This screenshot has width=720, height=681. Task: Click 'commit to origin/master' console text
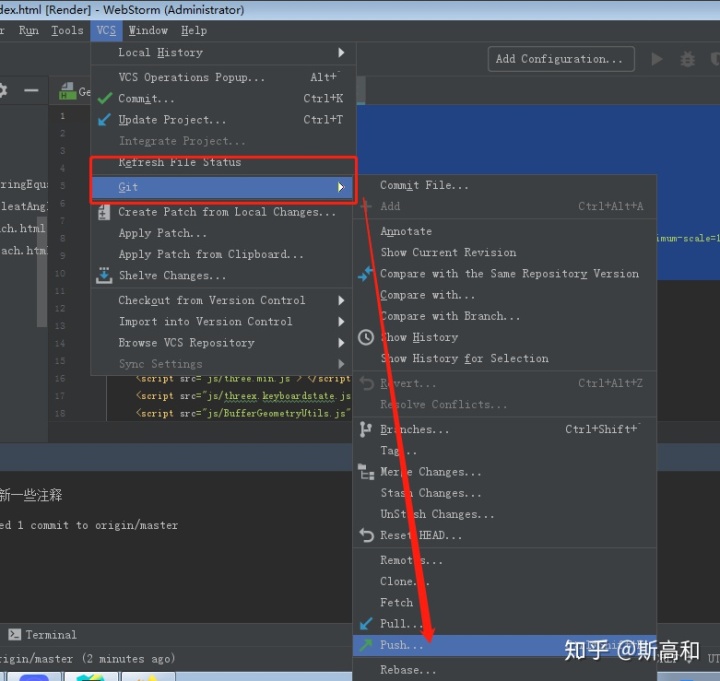(104, 525)
